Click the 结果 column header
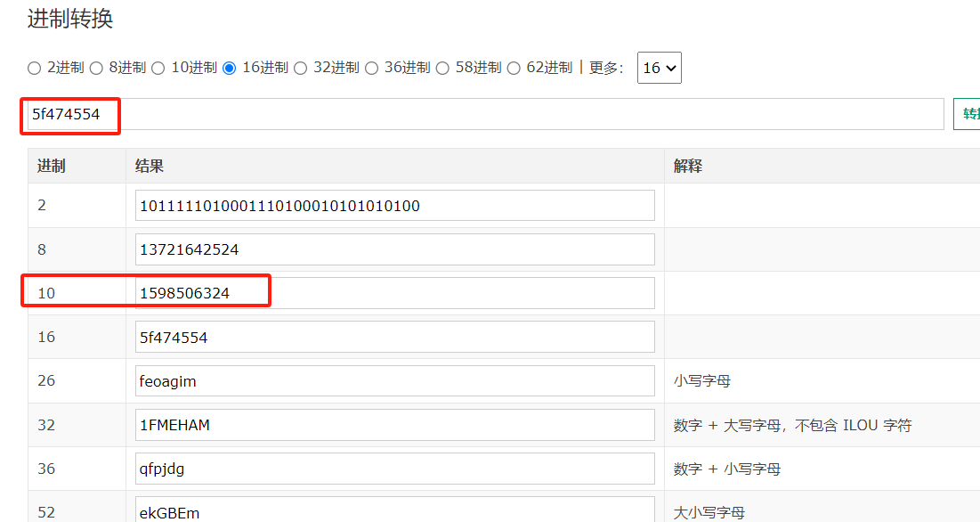Screen dimensions: 980x522 150,166
